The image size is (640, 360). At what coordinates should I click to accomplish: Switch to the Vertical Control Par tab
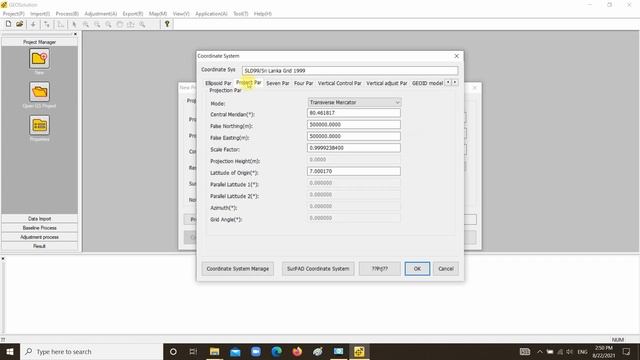click(x=340, y=83)
